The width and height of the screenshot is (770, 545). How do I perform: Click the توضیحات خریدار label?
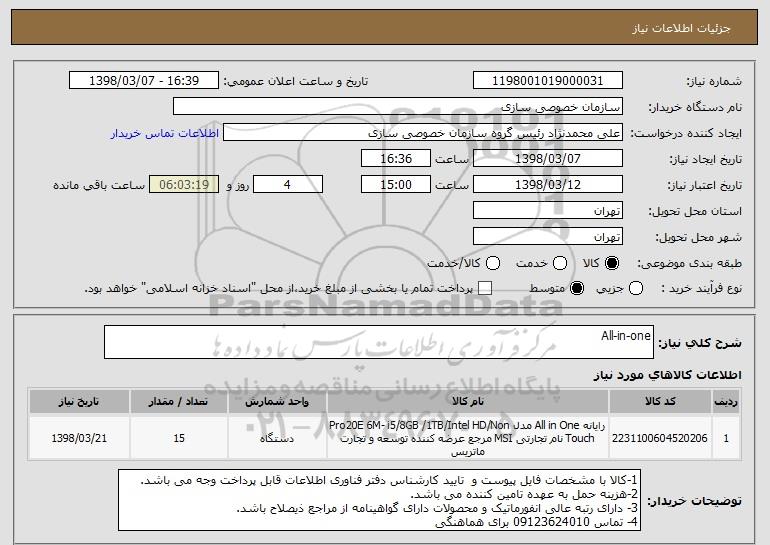tap(694, 501)
